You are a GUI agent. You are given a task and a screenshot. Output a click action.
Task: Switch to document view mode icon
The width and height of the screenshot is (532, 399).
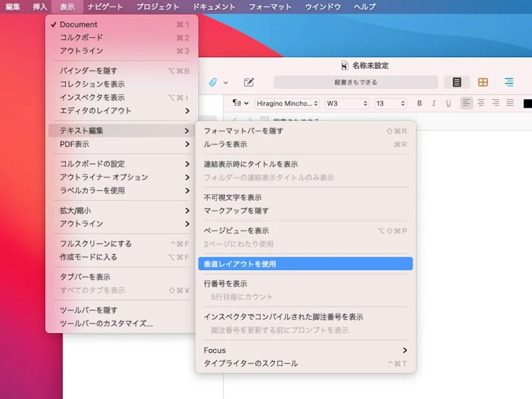[456, 82]
